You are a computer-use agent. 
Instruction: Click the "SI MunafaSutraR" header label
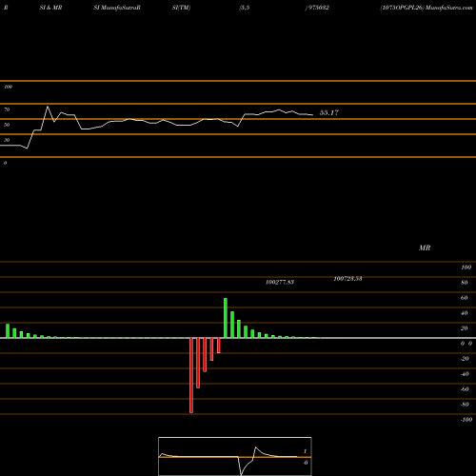click(117, 8)
